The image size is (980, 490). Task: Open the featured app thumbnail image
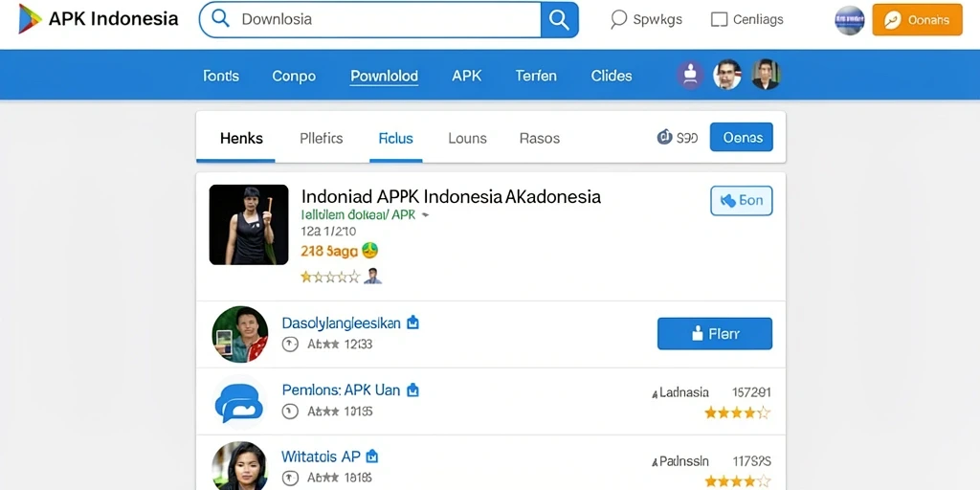click(x=249, y=224)
